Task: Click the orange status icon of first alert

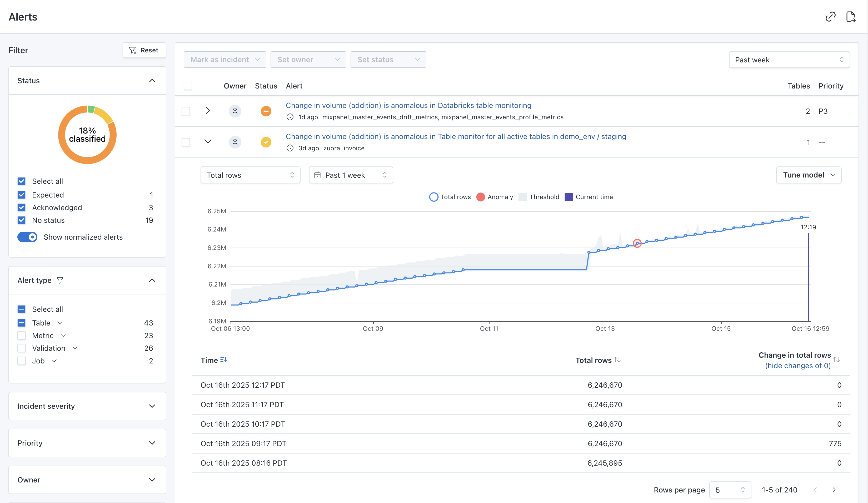Action: [266, 111]
